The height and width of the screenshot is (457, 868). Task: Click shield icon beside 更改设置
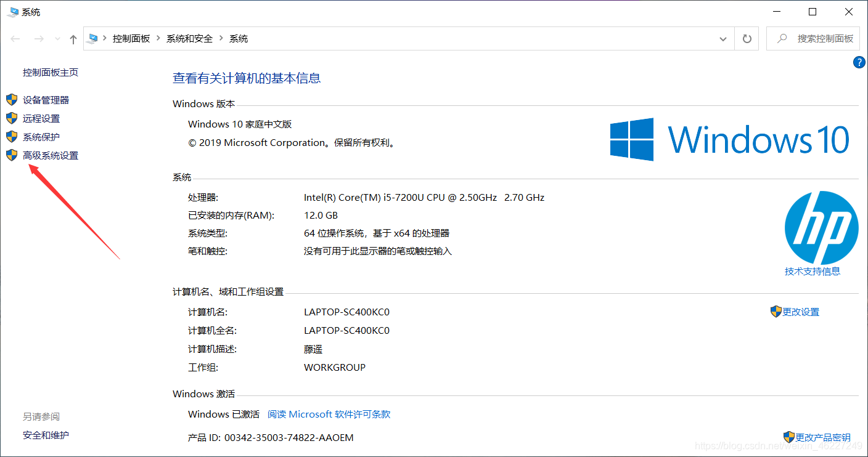coord(776,312)
